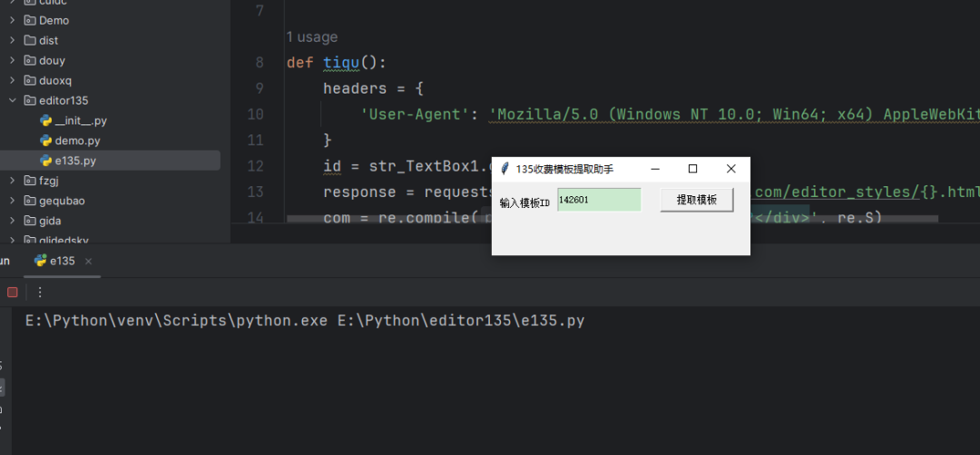Click Python icon of __init__.py
This screenshot has height=455, width=980.
[45, 121]
